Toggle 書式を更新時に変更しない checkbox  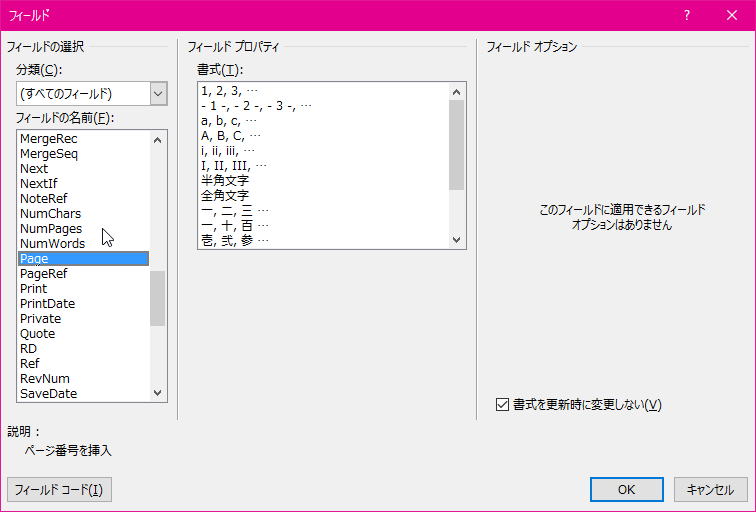coord(502,404)
